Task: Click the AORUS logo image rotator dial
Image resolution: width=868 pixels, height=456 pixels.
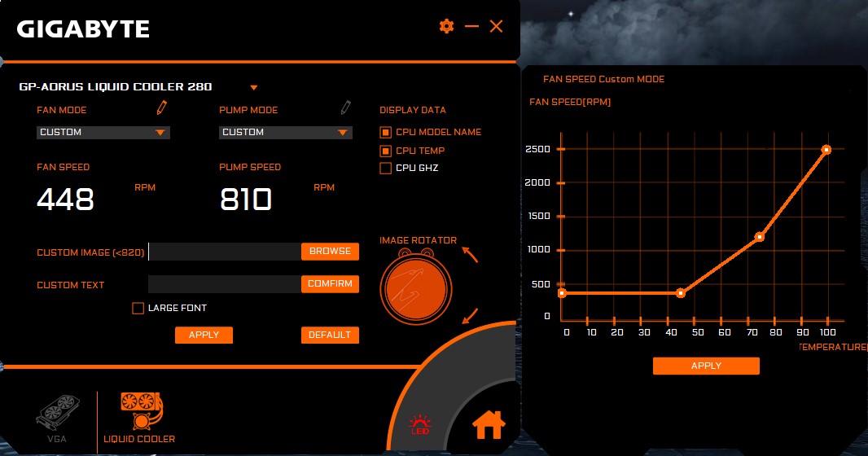Action: [x=416, y=287]
